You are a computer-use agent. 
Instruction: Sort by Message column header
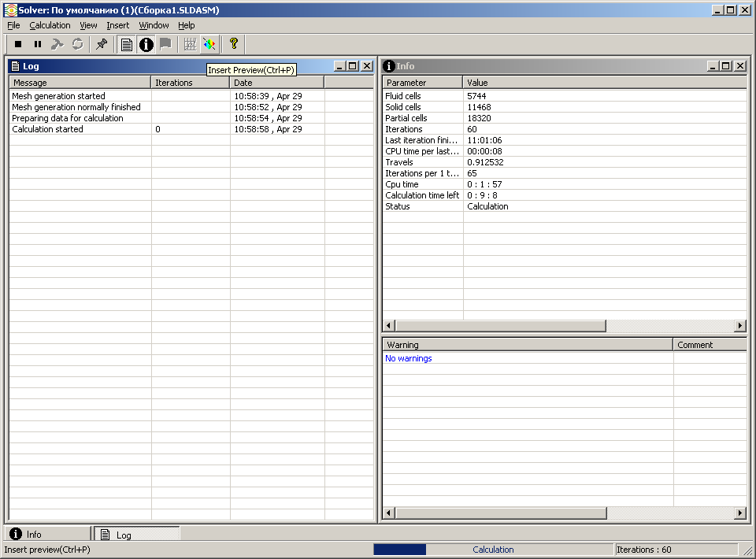[x=80, y=83]
